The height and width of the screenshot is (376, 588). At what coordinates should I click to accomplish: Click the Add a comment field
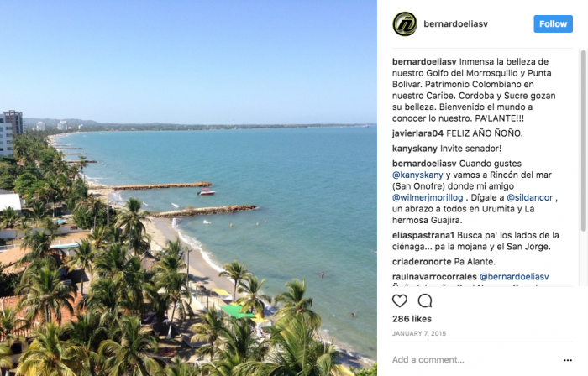(476, 360)
